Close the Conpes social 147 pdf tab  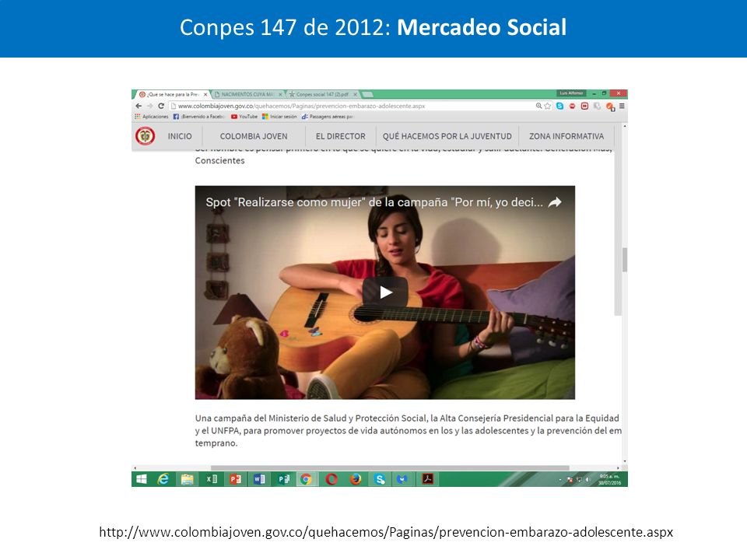[x=355, y=94]
